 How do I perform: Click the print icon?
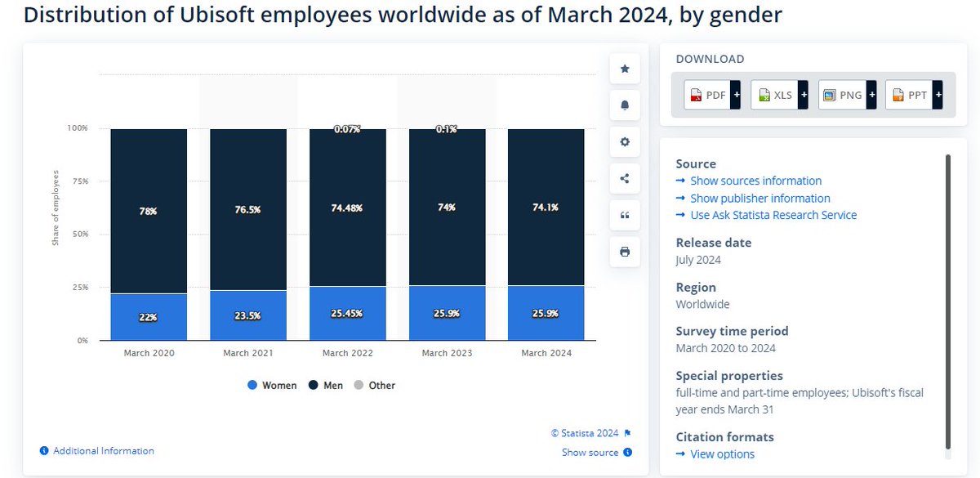[625, 252]
